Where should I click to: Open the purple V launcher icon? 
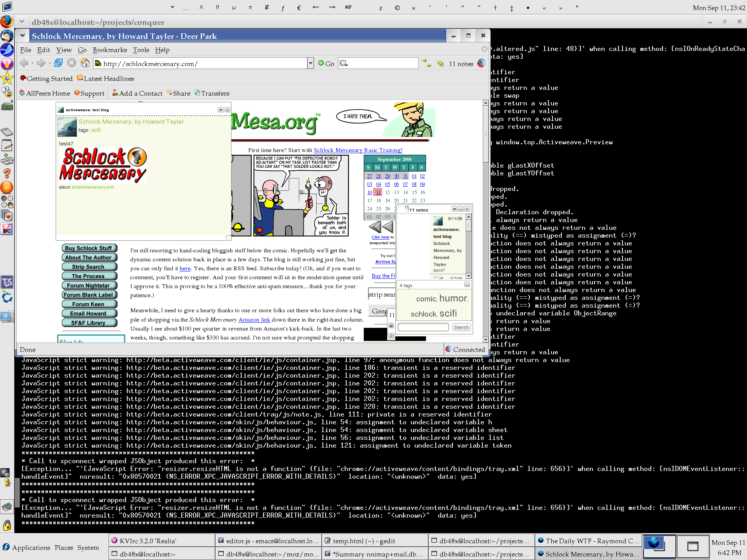(7, 64)
